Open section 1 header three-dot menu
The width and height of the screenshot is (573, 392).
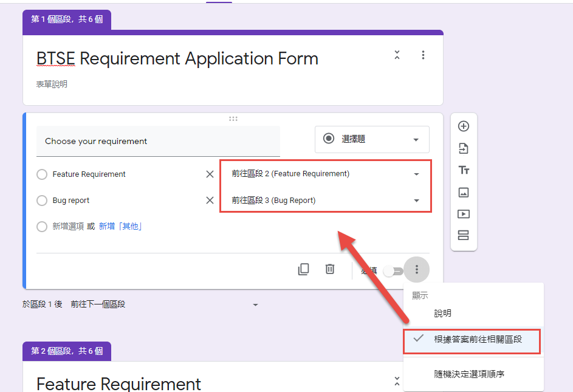pos(423,55)
